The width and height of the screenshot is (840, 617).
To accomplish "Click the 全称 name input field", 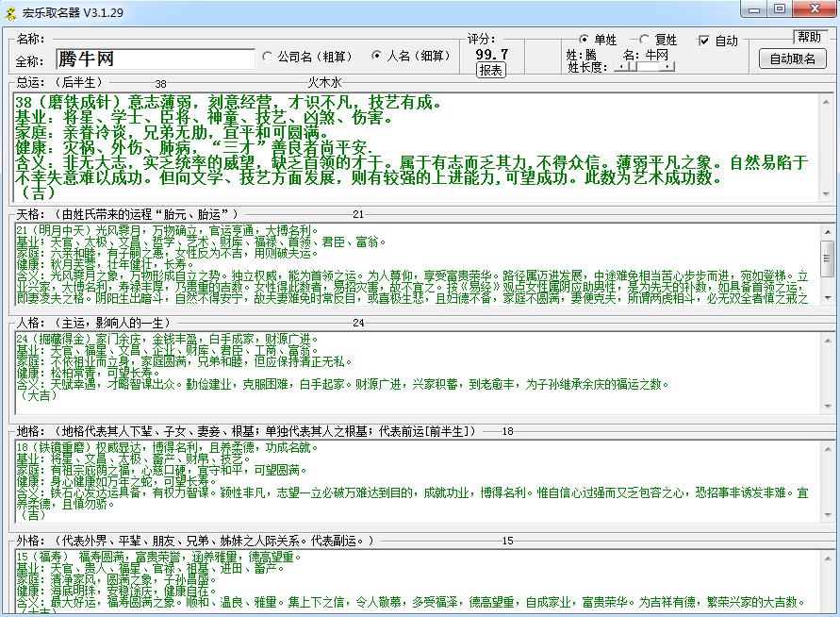I will pyautogui.click(x=155, y=58).
